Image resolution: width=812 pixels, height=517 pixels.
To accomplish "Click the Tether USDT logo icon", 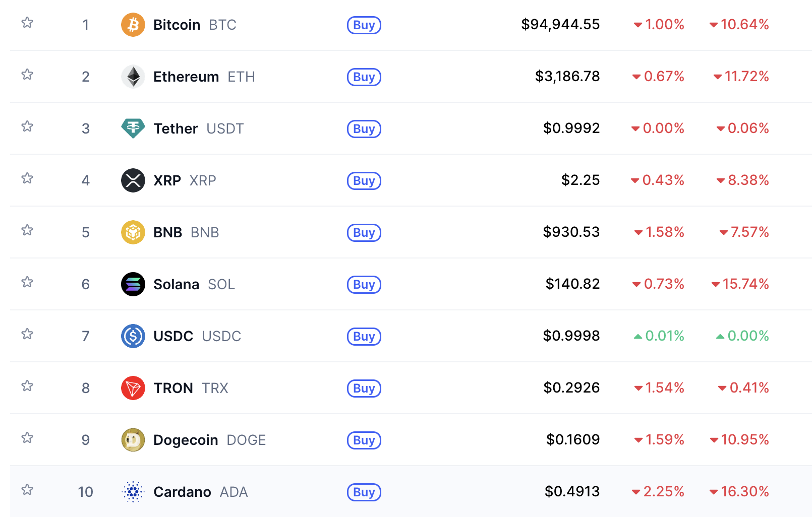I will pyautogui.click(x=133, y=128).
